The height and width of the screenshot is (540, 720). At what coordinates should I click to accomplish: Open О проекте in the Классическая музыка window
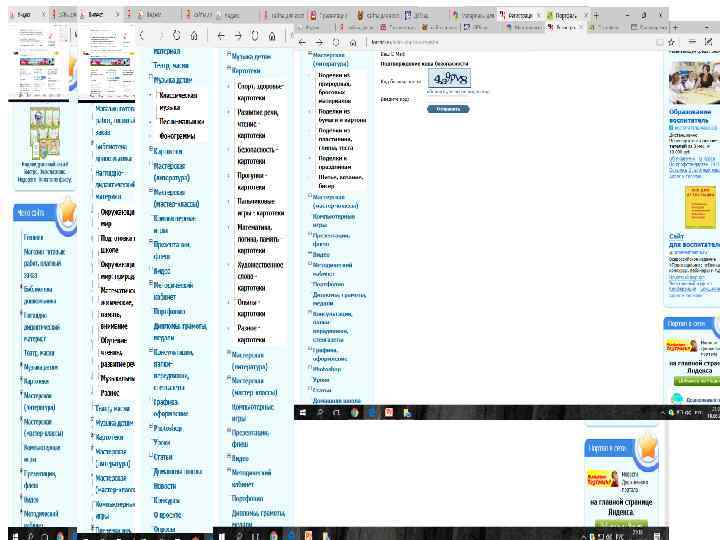click(x=168, y=515)
